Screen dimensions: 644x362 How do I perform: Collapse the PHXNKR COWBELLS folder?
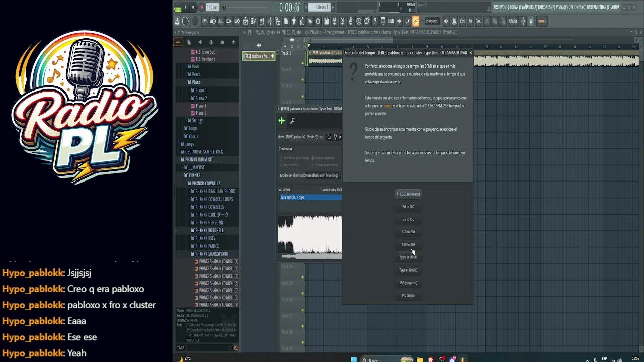(206, 184)
